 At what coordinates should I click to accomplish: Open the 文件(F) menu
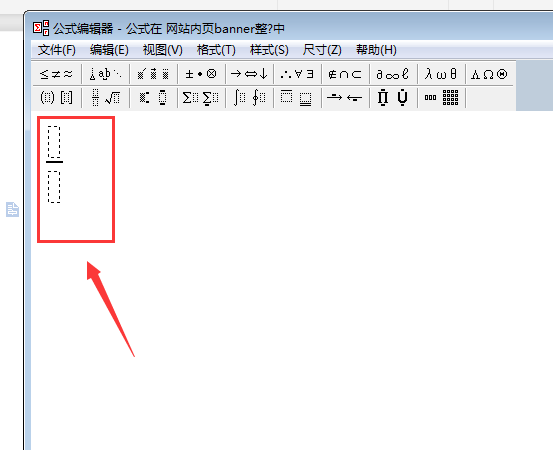(x=56, y=50)
